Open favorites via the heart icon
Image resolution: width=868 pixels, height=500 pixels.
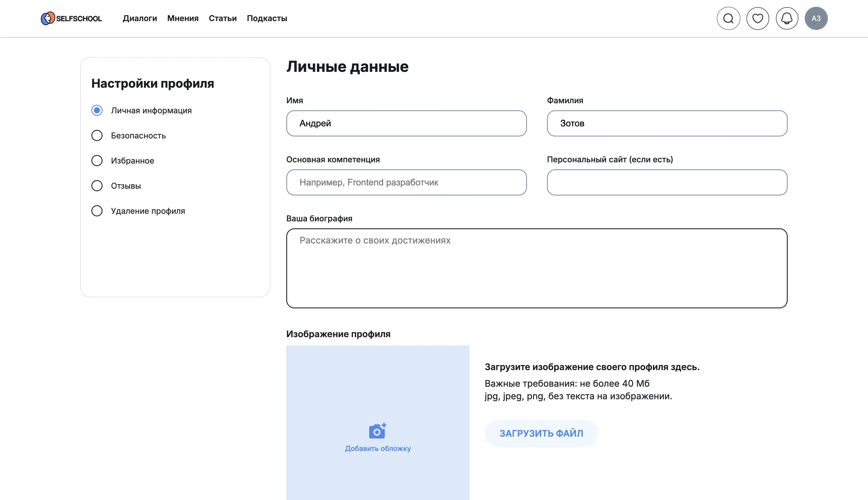(757, 18)
